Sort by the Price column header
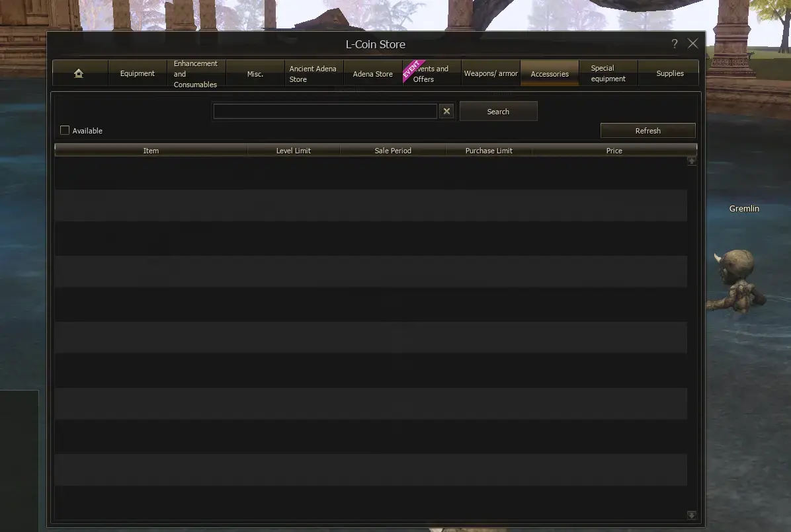This screenshot has width=791, height=532. (614, 151)
